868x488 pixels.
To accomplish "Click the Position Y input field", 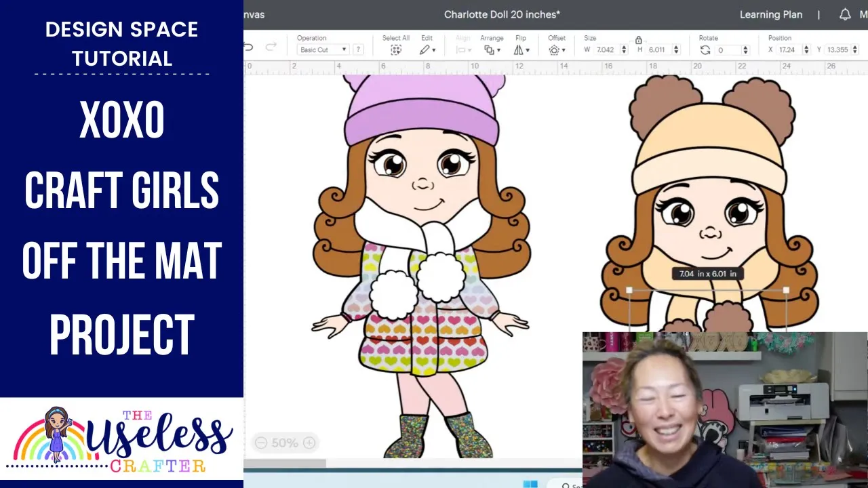I will coord(838,50).
